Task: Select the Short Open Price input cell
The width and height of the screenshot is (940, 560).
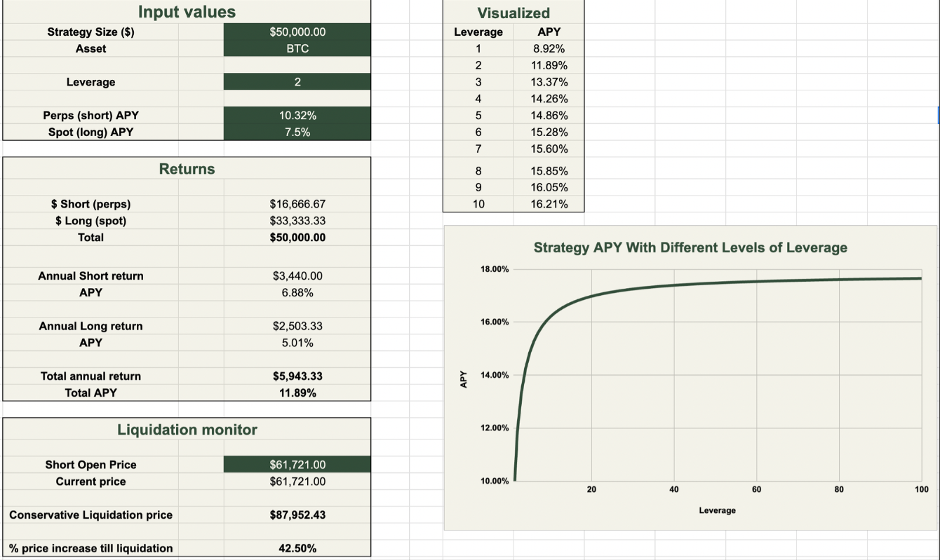Action: click(x=297, y=465)
